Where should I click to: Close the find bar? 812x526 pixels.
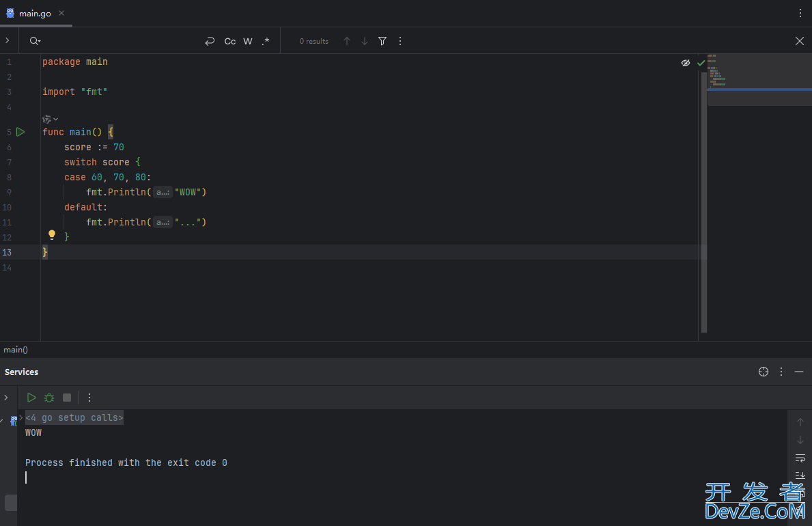point(800,41)
